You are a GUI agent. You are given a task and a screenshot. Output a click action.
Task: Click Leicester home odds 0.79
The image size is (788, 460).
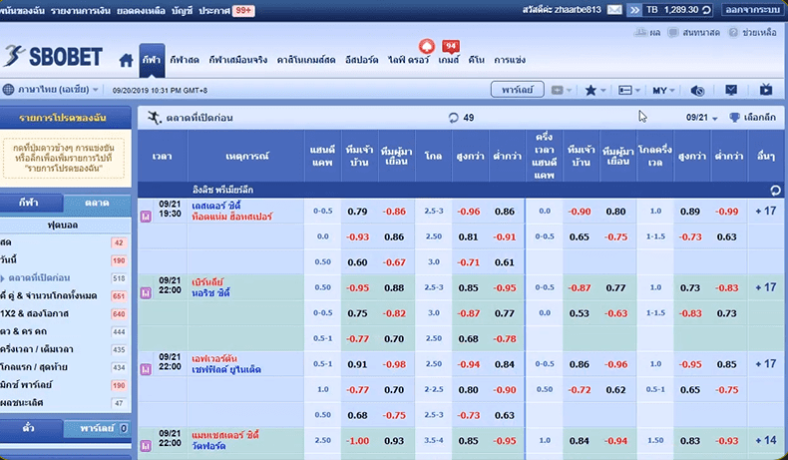357,212
